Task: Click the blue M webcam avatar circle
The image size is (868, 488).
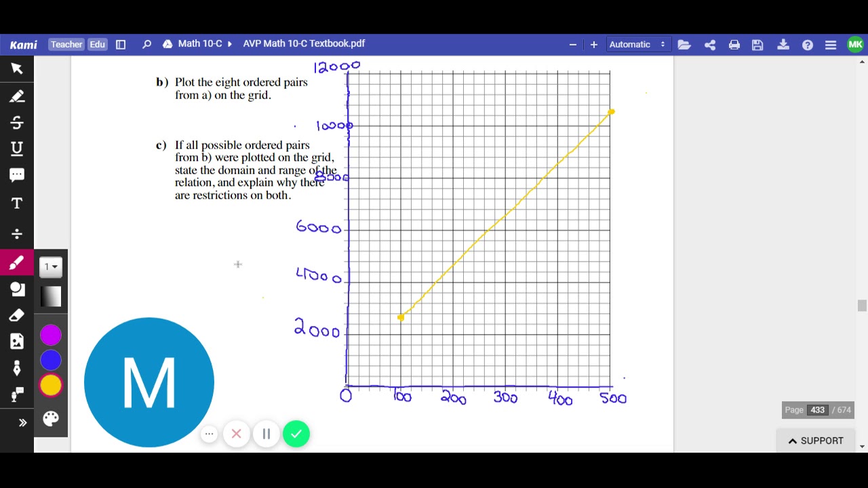Action: (149, 382)
